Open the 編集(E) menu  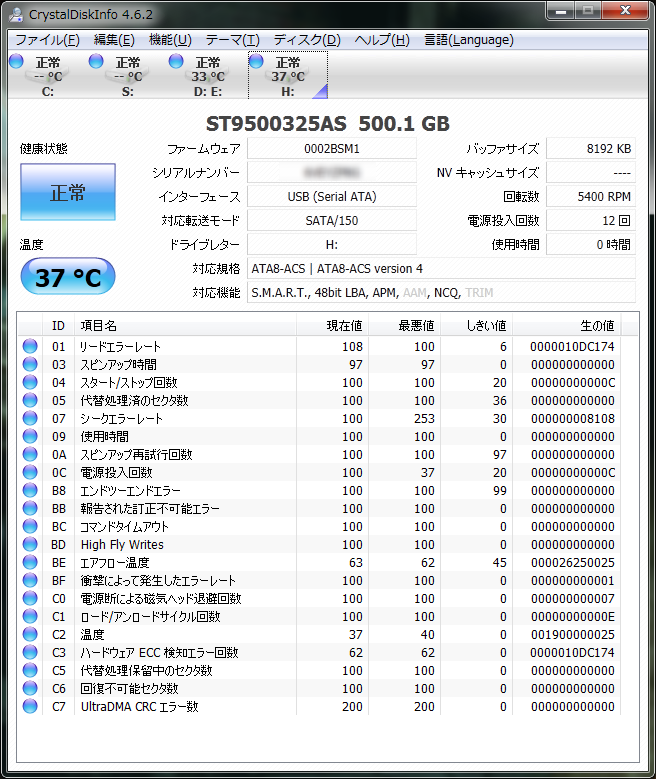click(114, 40)
